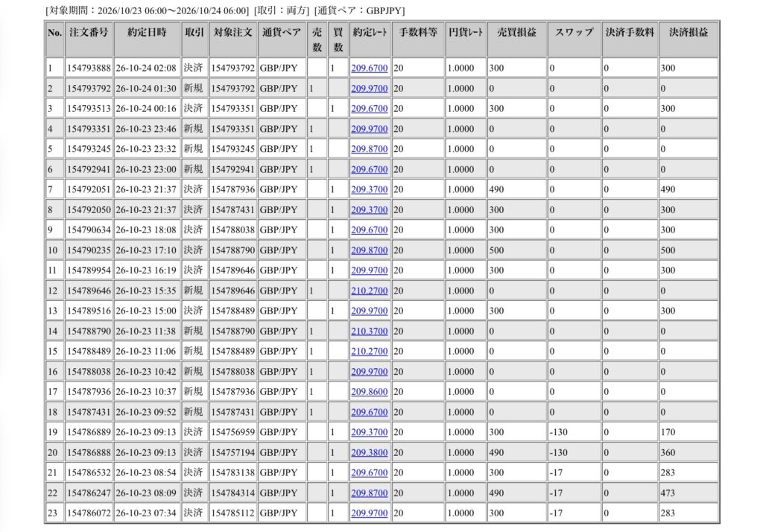Image resolution: width=763 pixels, height=532 pixels.
Task: Select target order 154784314 cell
Action: (x=233, y=493)
